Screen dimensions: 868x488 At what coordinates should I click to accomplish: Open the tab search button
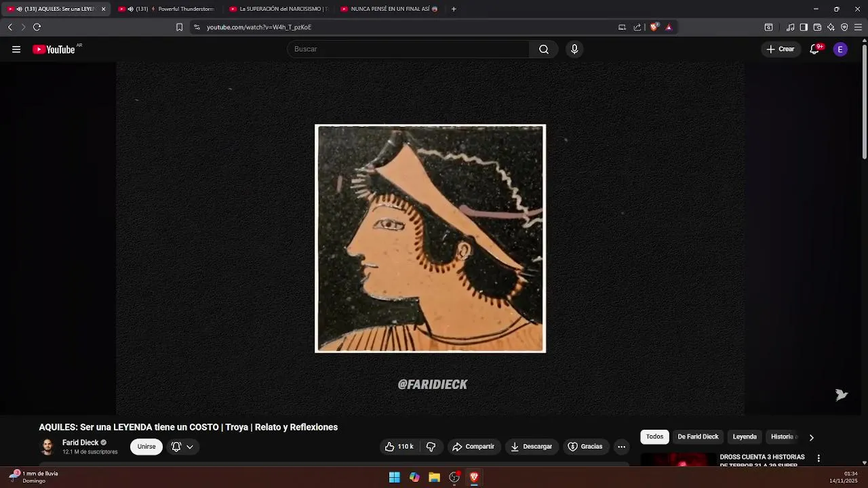(x=768, y=27)
